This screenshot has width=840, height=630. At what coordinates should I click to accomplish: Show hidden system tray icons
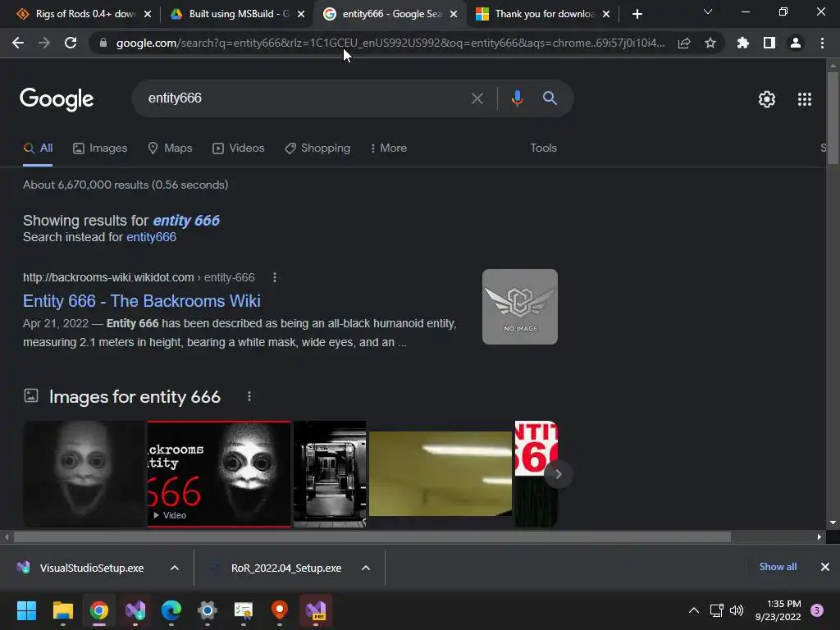click(694, 610)
